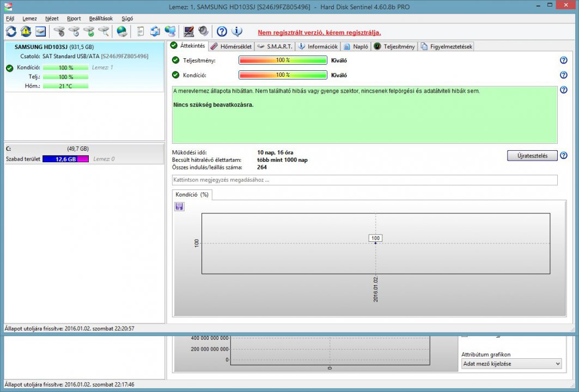Select the SAMSUNG HD103SJ disk entry
The width and height of the screenshot is (579, 392).
tap(84, 66)
